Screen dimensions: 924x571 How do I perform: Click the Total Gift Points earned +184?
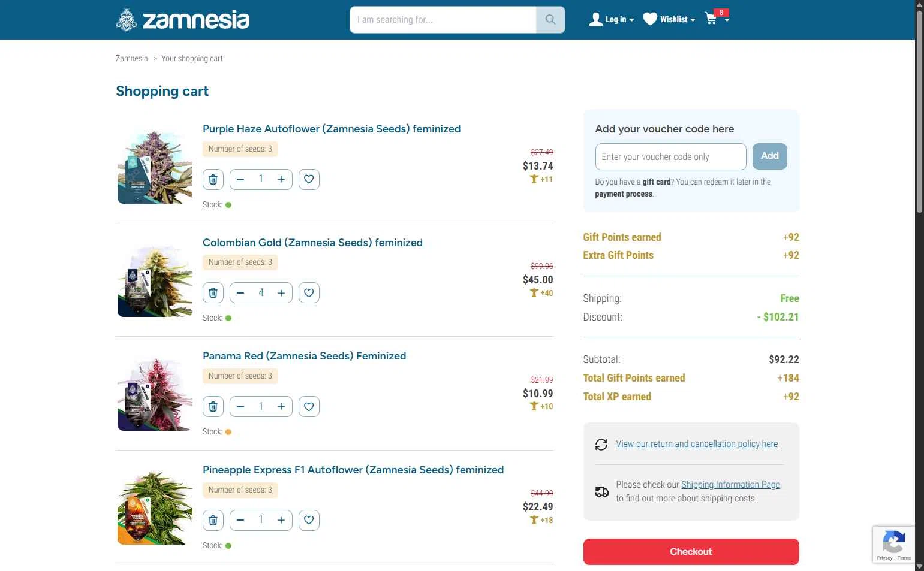788,378
